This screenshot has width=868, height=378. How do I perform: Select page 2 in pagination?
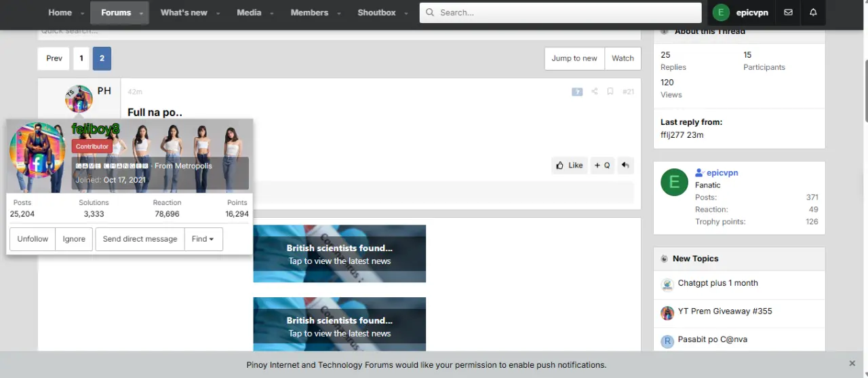point(102,58)
